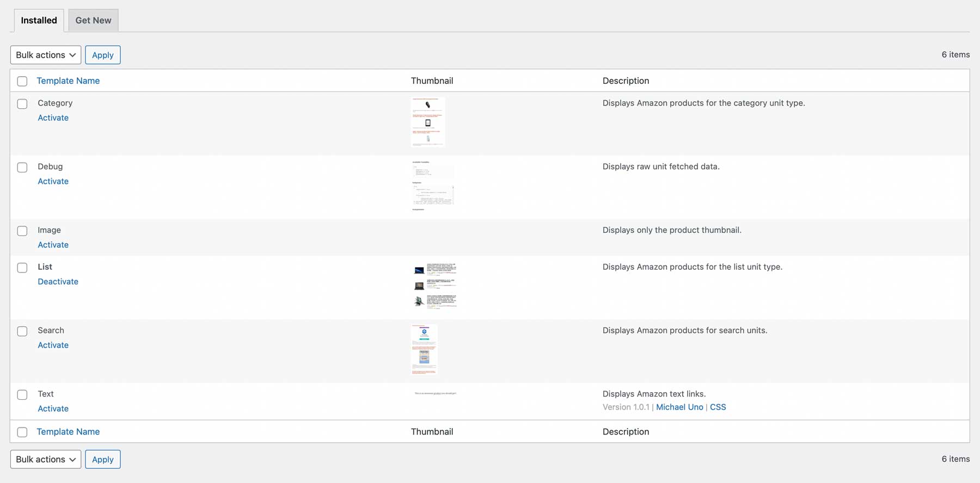
Task: Click the Debug template thumbnail image
Action: 432,185
